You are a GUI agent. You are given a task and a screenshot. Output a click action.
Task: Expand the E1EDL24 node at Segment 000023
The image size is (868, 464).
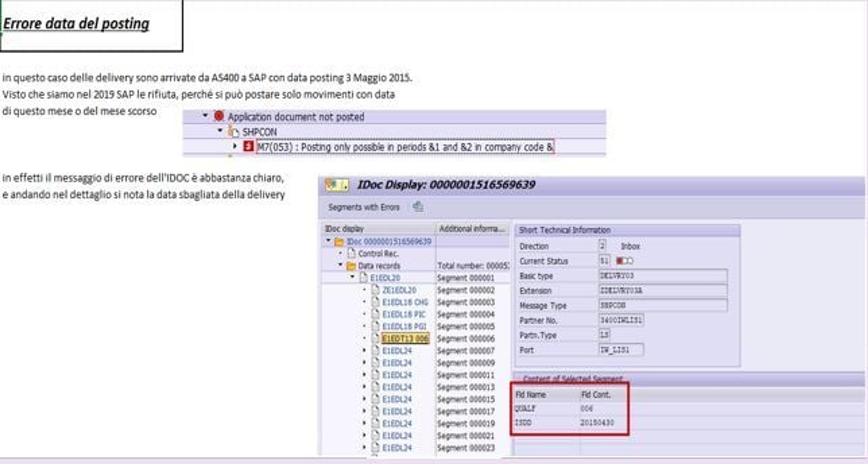(364, 447)
